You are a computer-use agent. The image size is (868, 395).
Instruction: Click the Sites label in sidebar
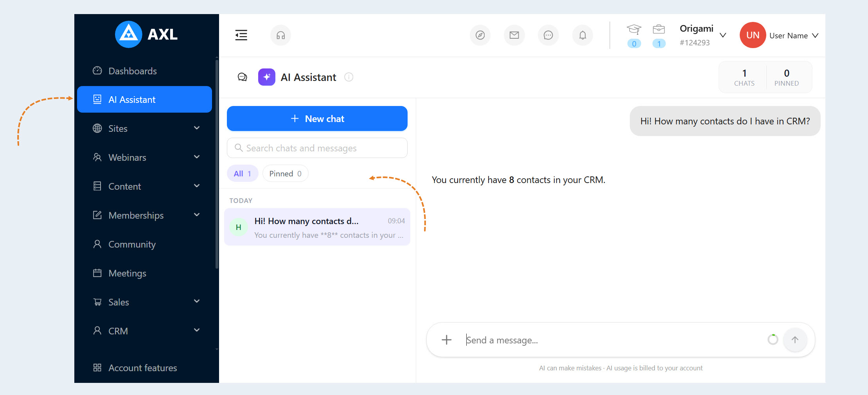pyautogui.click(x=118, y=128)
